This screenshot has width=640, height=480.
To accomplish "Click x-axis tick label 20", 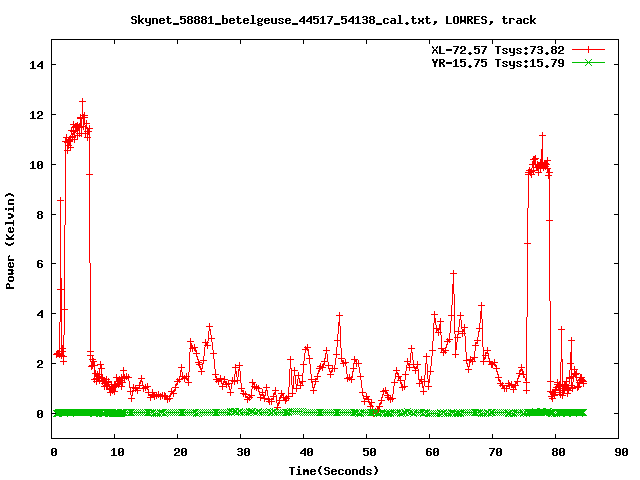I will coord(180,452).
